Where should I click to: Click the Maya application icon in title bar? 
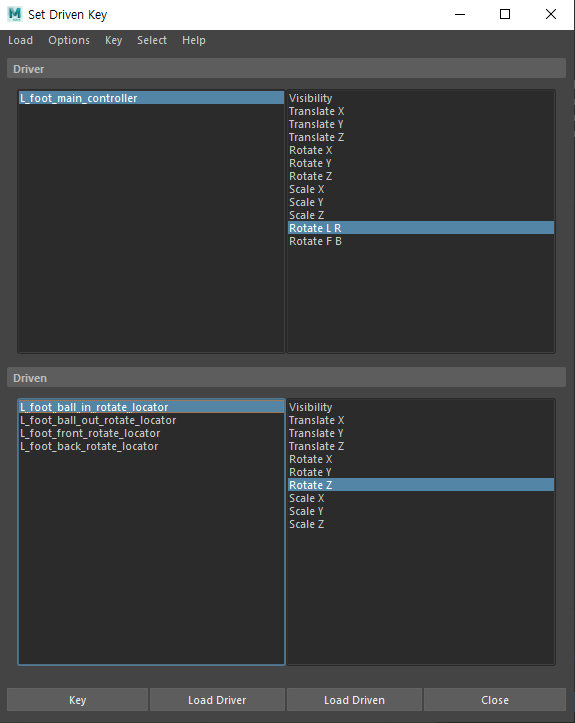pos(15,14)
